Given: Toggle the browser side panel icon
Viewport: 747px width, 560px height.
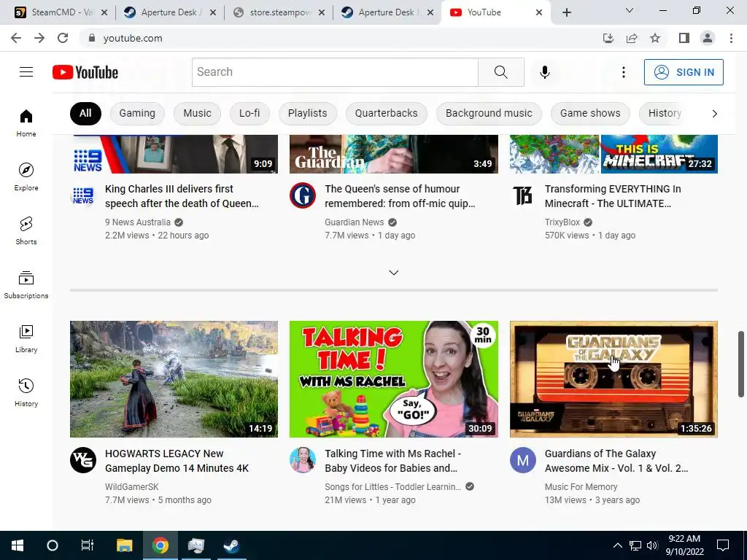Looking at the screenshot, I should (x=684, y=38).
